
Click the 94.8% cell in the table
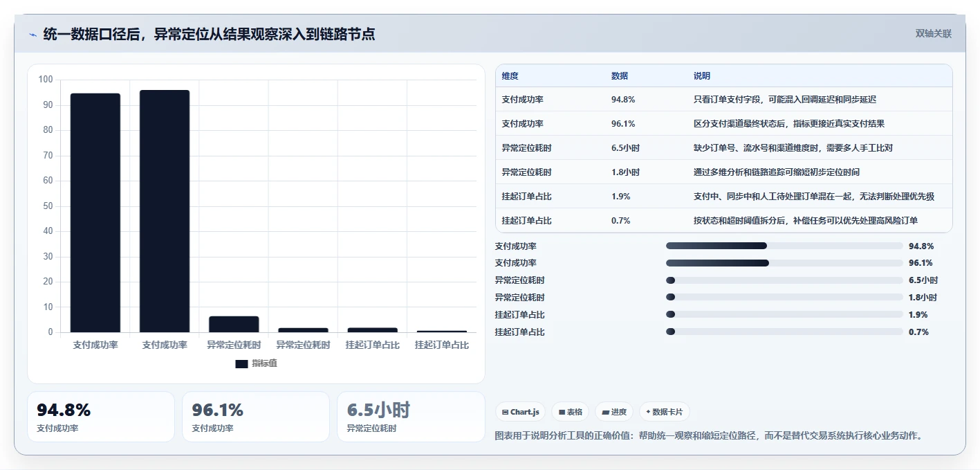click(x=623, y=100)
